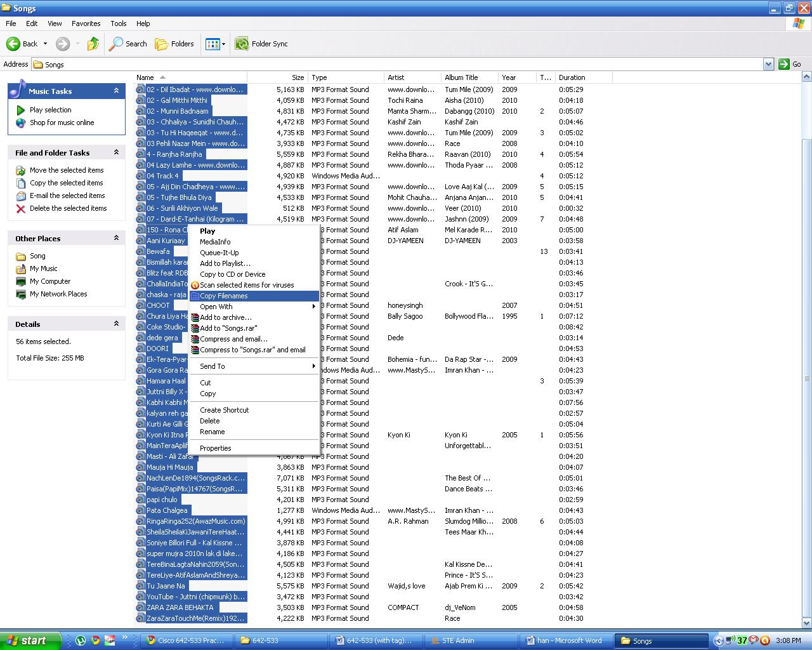Select file 06 - Surili Akhiyon Wale

183,208
